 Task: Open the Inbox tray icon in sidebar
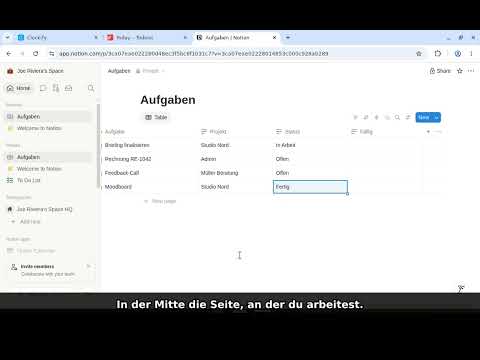pyautogui.click(x=68, y=88)
